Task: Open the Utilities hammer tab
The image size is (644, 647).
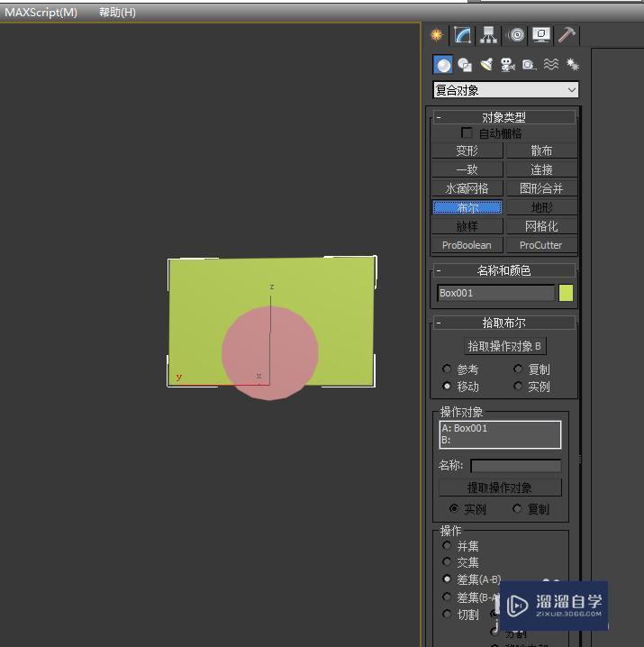Action: point(567,35)
